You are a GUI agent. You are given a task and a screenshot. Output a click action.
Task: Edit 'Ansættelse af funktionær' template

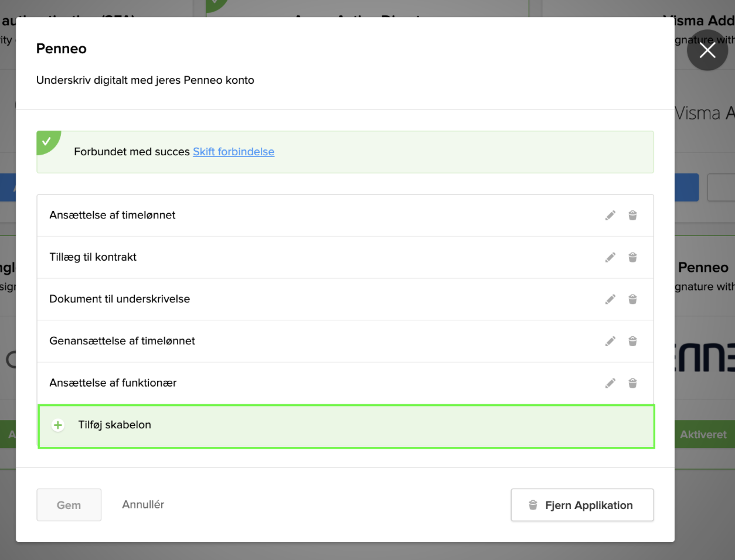tap(610, 383)
